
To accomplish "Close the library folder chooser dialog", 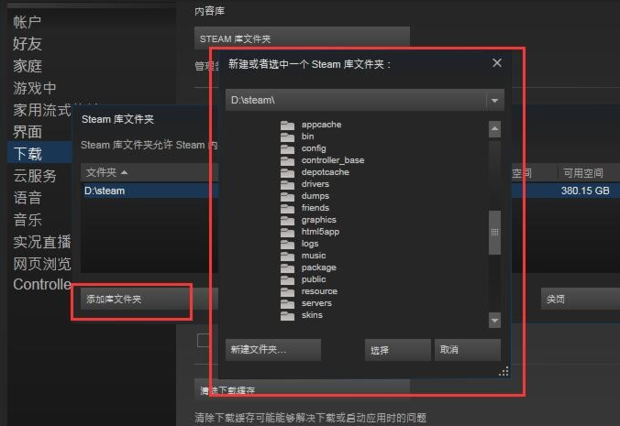I will (497, 63).
